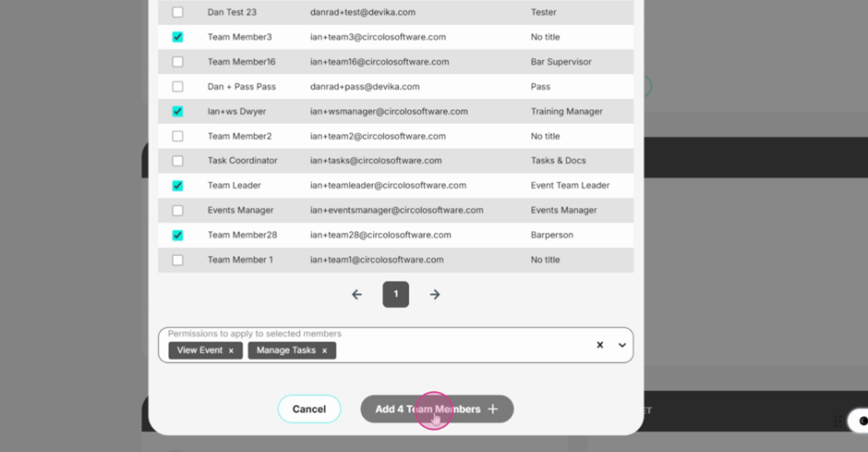Screen dimensions: 868x452
Task: Check the Dan + Pass Pass checkbox
Action: (177, 87)
